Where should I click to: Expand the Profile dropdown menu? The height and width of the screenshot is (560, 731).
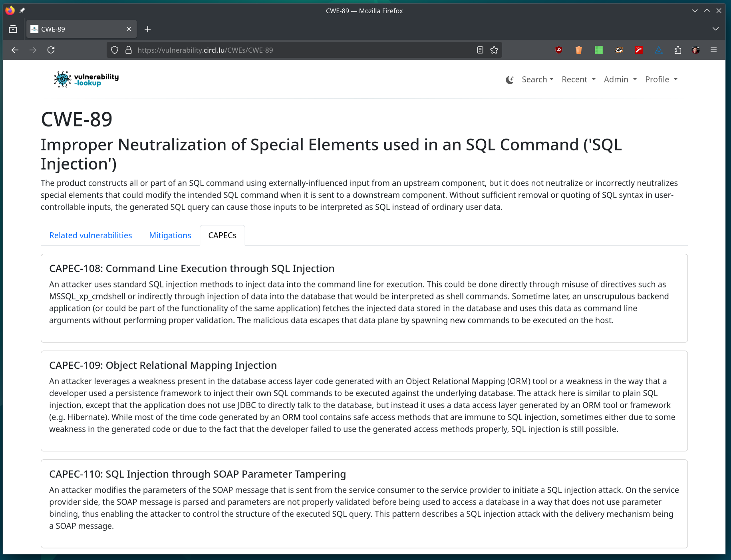coord(661,79)
